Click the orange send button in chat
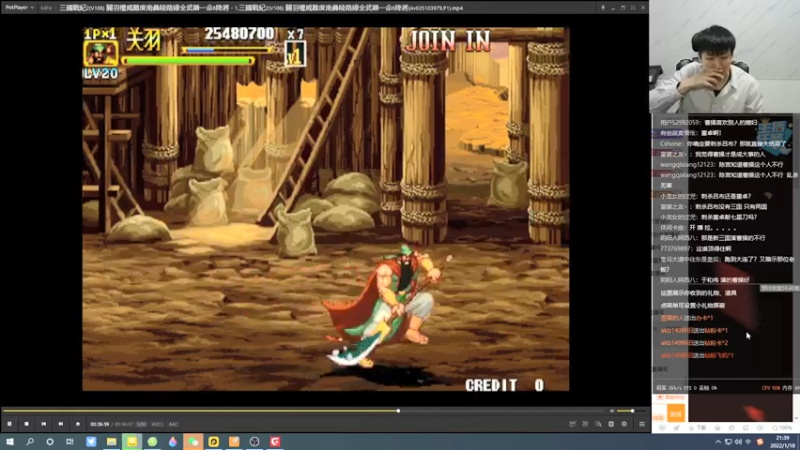The image size is (800, 450). pos(676,414)
